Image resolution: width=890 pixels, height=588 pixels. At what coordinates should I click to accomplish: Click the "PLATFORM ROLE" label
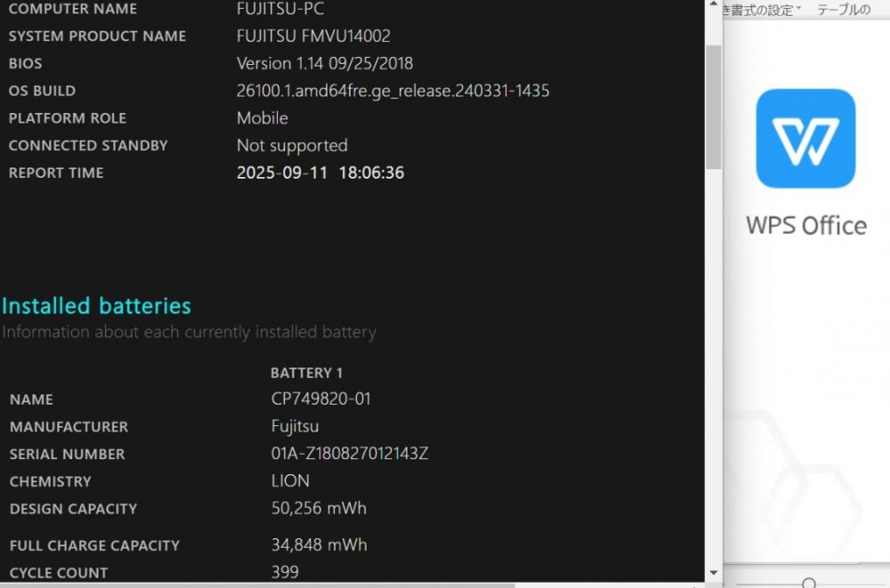pyautogui.click(x=67, y=117)
